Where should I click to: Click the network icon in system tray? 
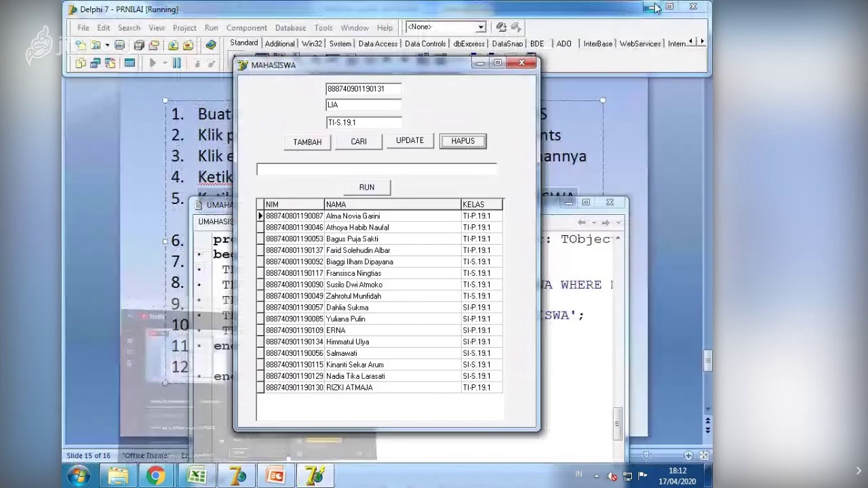(627, 476)
